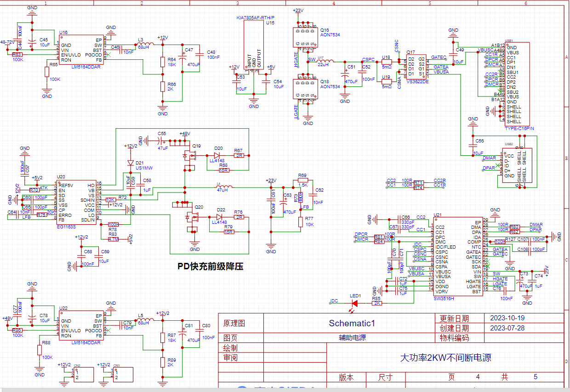
Task: Select the PD快充前级降压 section title
Action: click(210, 267)
